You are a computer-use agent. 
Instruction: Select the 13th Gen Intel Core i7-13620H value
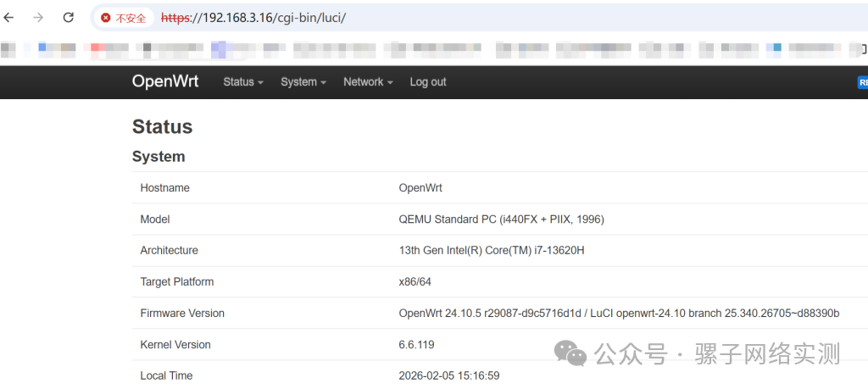(x=492, y=251)
